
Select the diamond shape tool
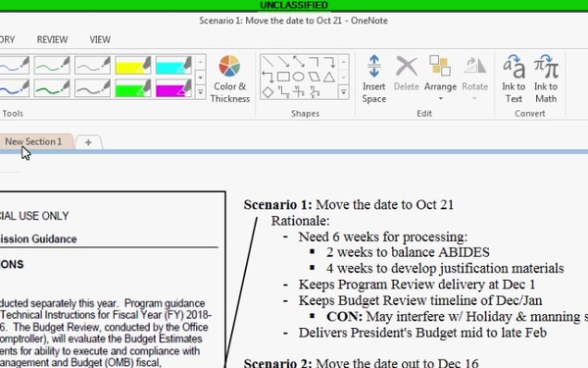pos(268,92)
